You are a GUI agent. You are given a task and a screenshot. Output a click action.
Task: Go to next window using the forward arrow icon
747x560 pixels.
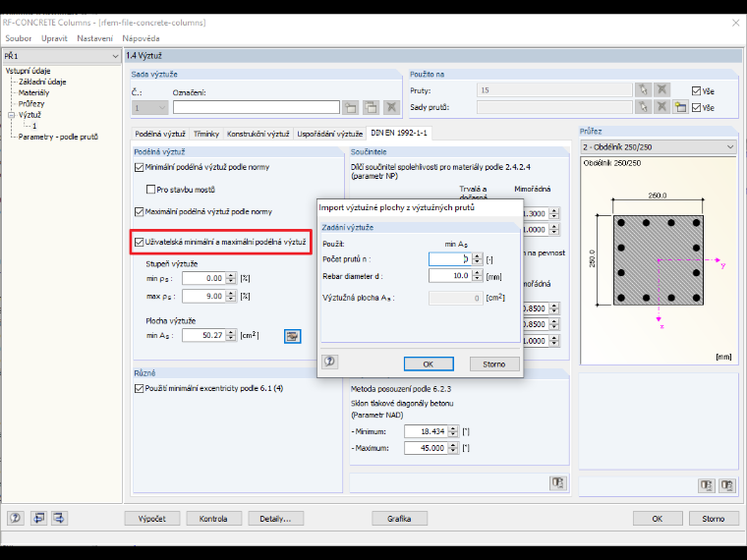click(59, 518)
